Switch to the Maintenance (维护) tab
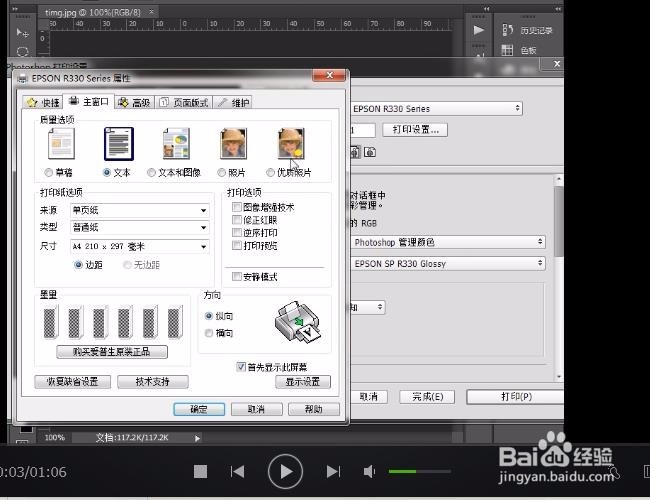650x500 pixels. (233, 102)
